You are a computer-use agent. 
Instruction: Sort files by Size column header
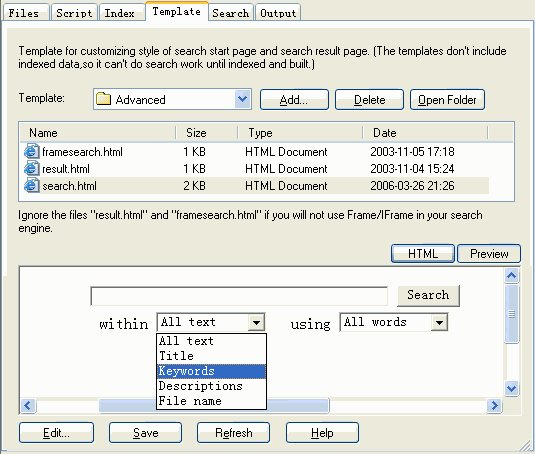coord(207,133)
